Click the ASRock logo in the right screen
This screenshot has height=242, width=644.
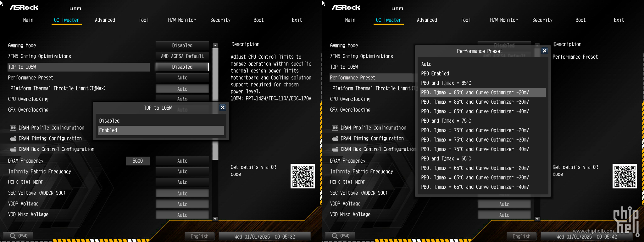point(346,7)
